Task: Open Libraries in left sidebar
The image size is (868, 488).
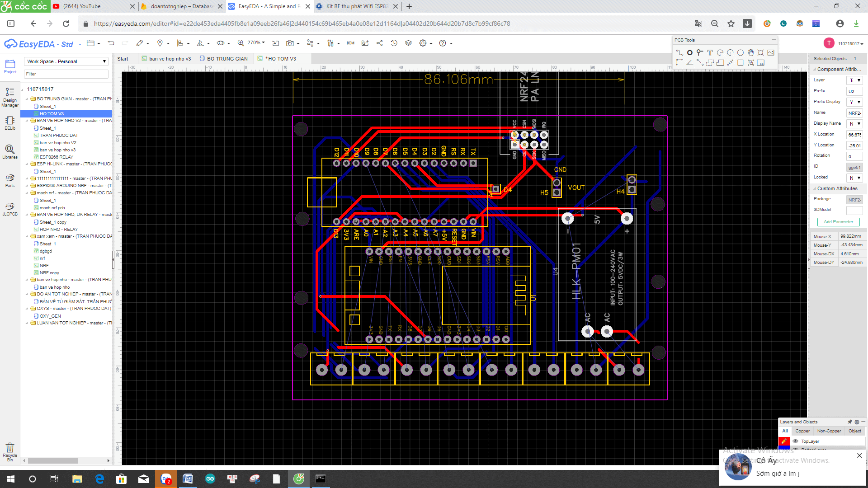Action: (10, 152)
